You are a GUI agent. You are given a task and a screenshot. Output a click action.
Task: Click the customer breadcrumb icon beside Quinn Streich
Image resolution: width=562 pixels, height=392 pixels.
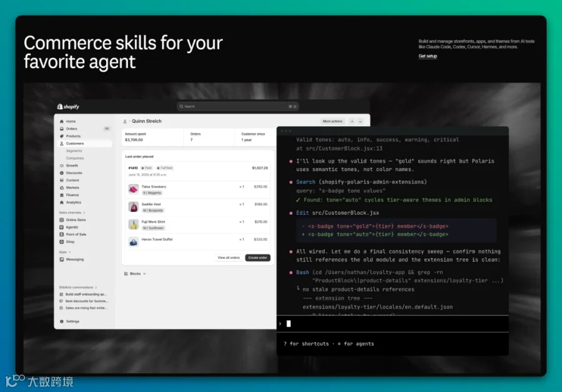[x=125, y=122]
